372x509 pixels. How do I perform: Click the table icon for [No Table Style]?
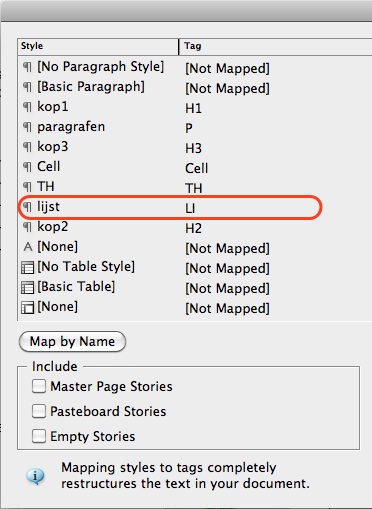(x=27, y=268)
